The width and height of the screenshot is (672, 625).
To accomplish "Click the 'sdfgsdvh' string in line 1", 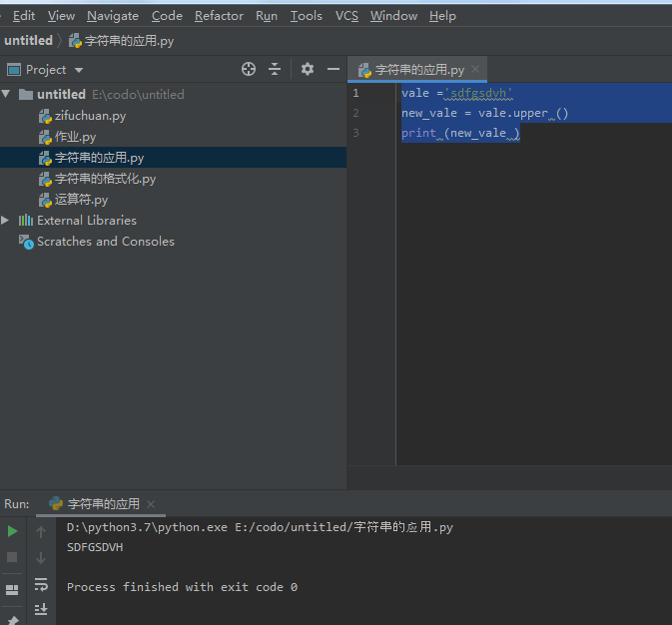I will coord(478,93).
